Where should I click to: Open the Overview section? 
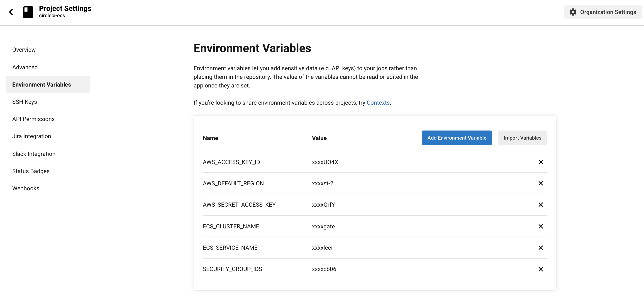(x=24, y=49)
